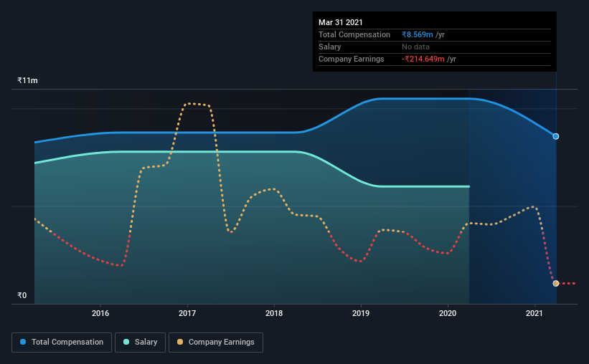Click the blue Total Compensation end marker
This screenshot has height=364, width=589.
pyautogui.click(x=555, y=137)
